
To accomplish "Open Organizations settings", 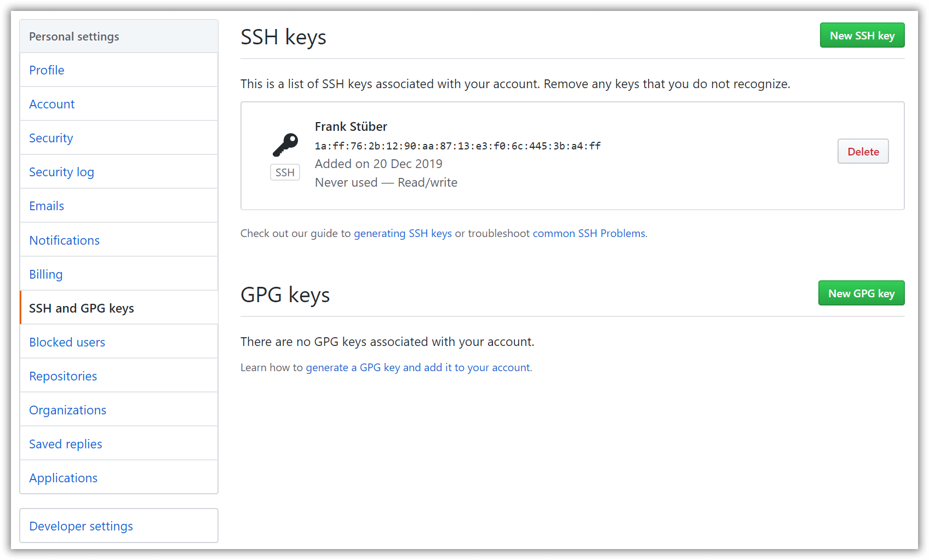I will pyautogui.click(x=67, y=409).
